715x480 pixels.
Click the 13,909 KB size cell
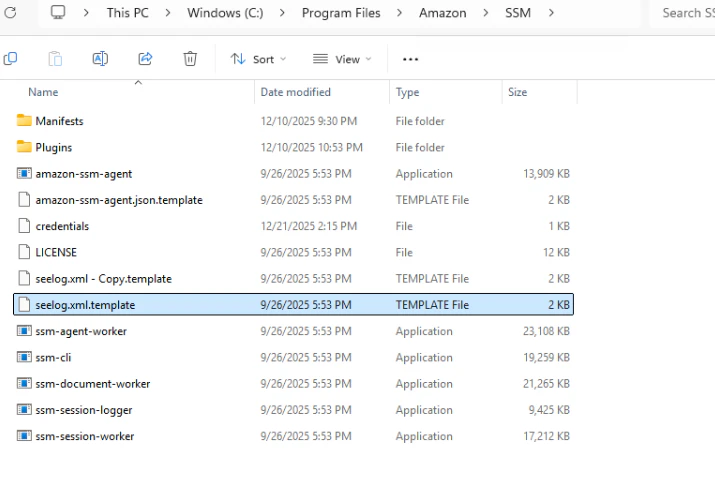[x=546, y=174]
